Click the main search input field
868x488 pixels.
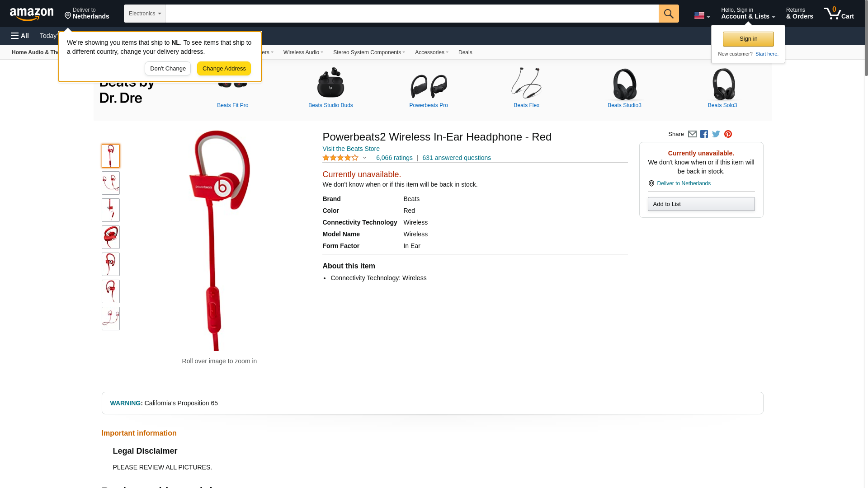coord(412,14)
